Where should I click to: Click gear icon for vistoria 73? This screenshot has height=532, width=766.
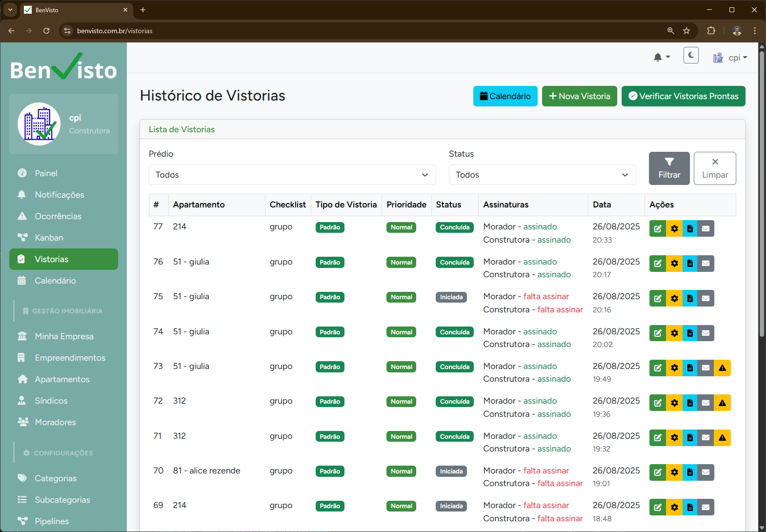coord(674,368)
